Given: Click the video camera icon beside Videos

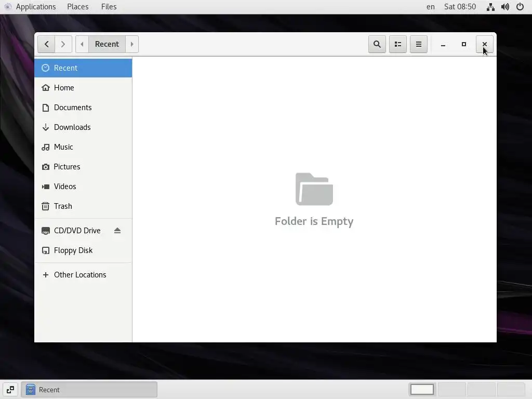Looking at the screenshot, I should [x=46, y=187].
